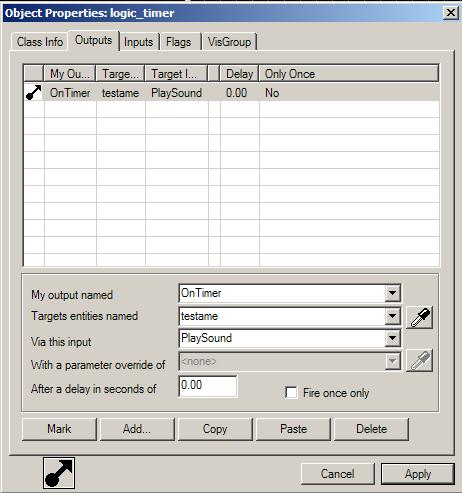
Task: Click the arrow icon in the OnTimer row
Action: tap(34, 92)
